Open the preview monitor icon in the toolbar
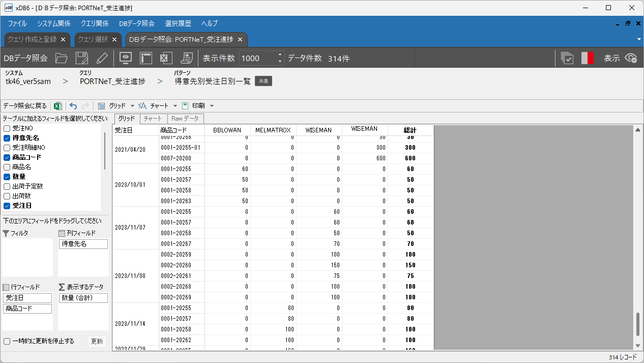Viewport: 644px width, 363px height. (125, 58)
